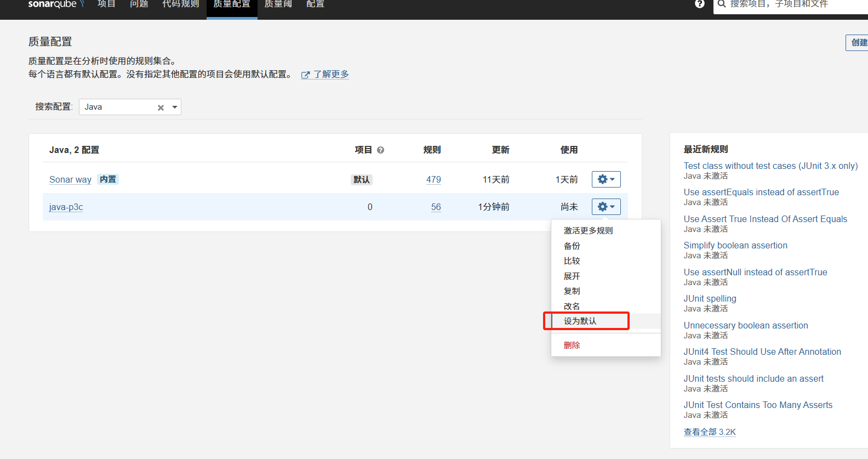Clear the Java language filter

[161, 107]
